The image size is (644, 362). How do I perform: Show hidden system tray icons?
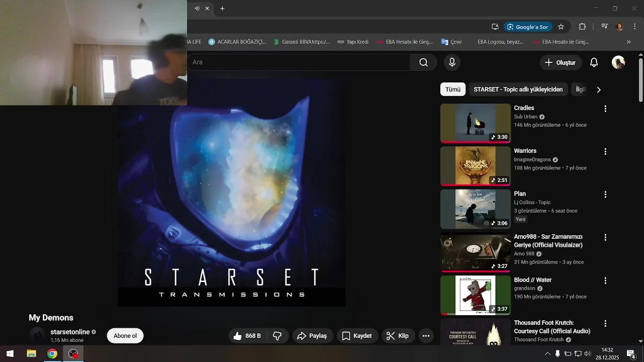click(x=547, y=354)
